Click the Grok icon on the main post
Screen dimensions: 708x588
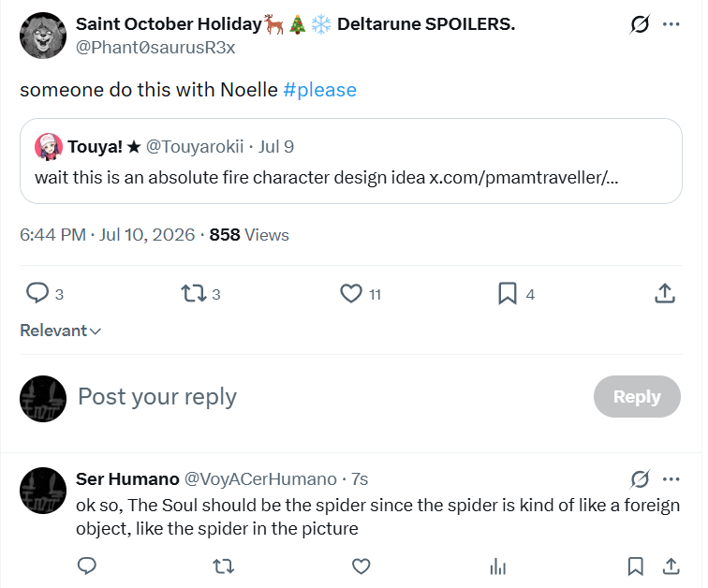(x=640, y=24)
